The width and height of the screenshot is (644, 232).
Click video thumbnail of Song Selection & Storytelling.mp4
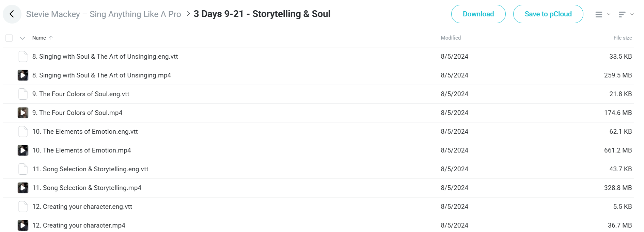23,188
